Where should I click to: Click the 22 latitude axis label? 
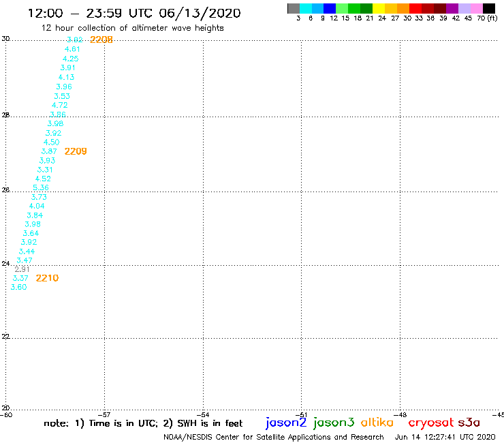tap(5, 337)
